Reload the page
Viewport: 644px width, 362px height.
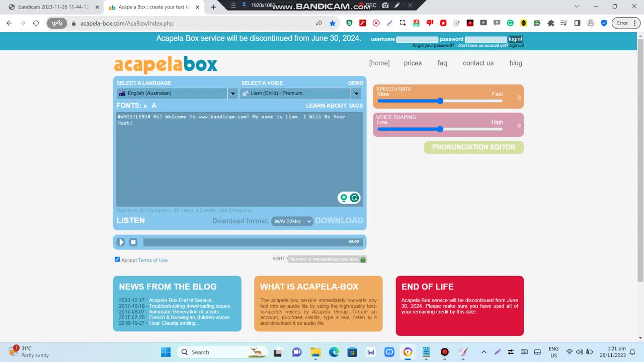click(36, 23)
